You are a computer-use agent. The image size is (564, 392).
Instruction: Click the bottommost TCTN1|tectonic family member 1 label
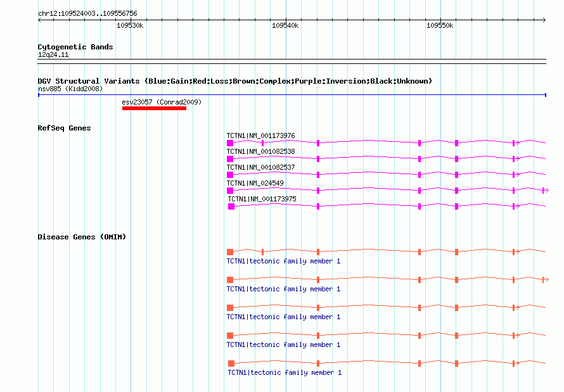click(285, 372)
